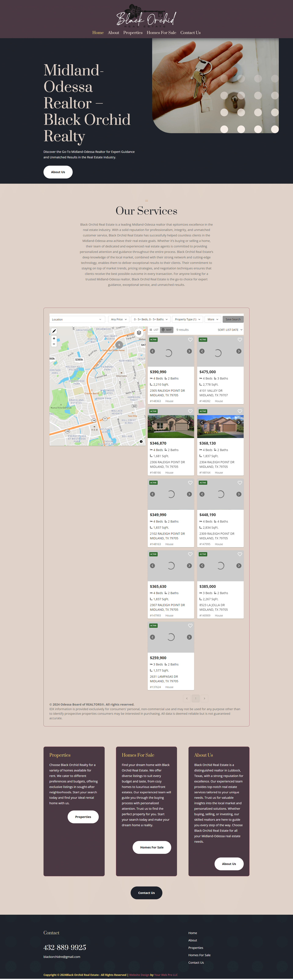Open the $346,870 house photo thumbnail
The width and height of the screenshot is (293, 980).
tap(171, 426)
